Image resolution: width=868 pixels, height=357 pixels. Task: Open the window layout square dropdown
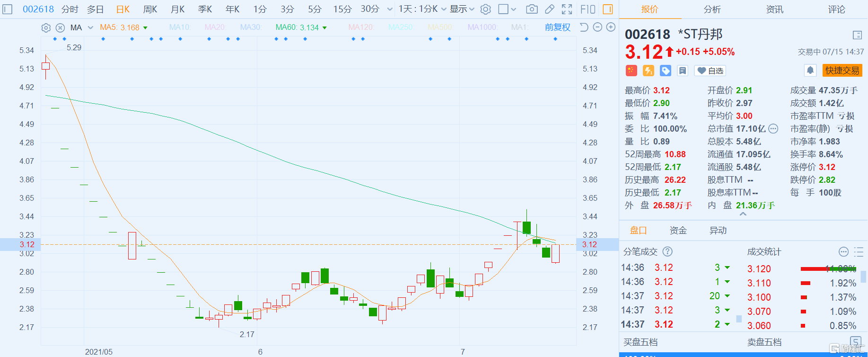click(x=507, y=9)
